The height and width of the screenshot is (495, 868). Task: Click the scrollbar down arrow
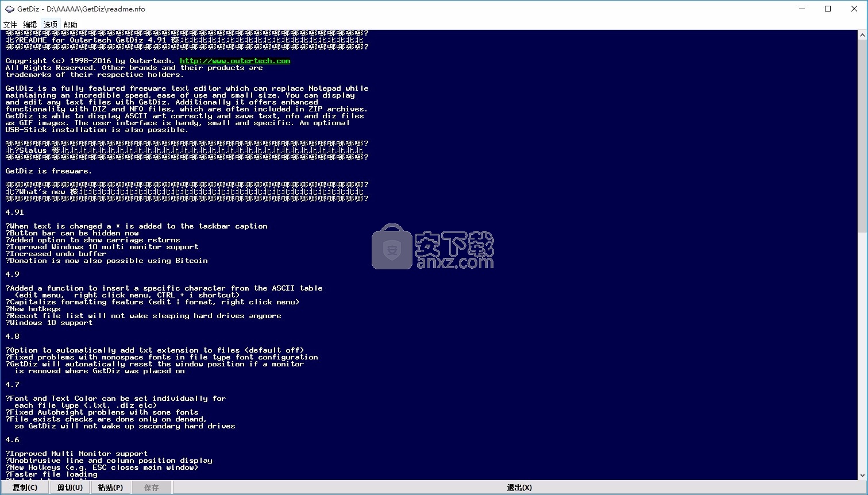862,475
